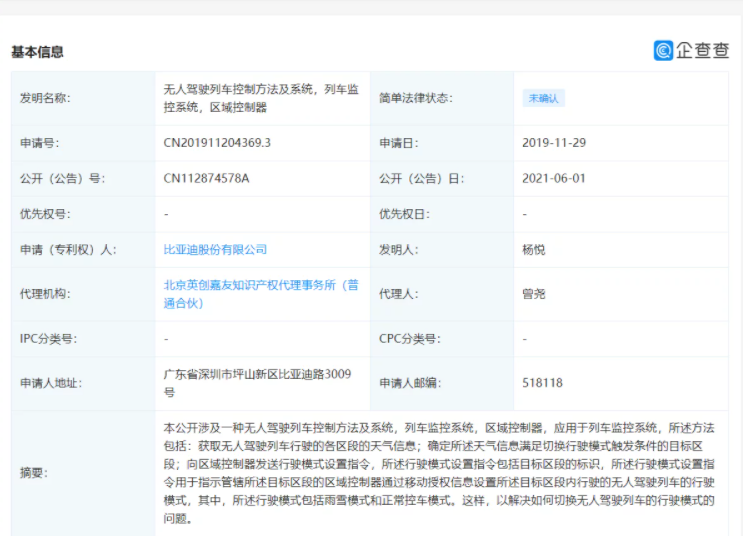Click the application date 2019-11-29
Image resolution: width=750 pixels, height=550 pixels.
click(x=554, y=143)
